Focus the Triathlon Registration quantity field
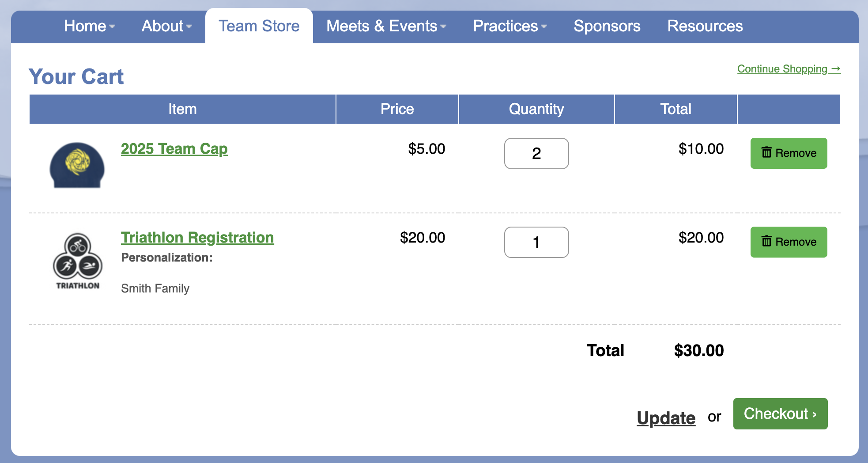The height and width of the screenshot is (463, 868). pos(536,242)
